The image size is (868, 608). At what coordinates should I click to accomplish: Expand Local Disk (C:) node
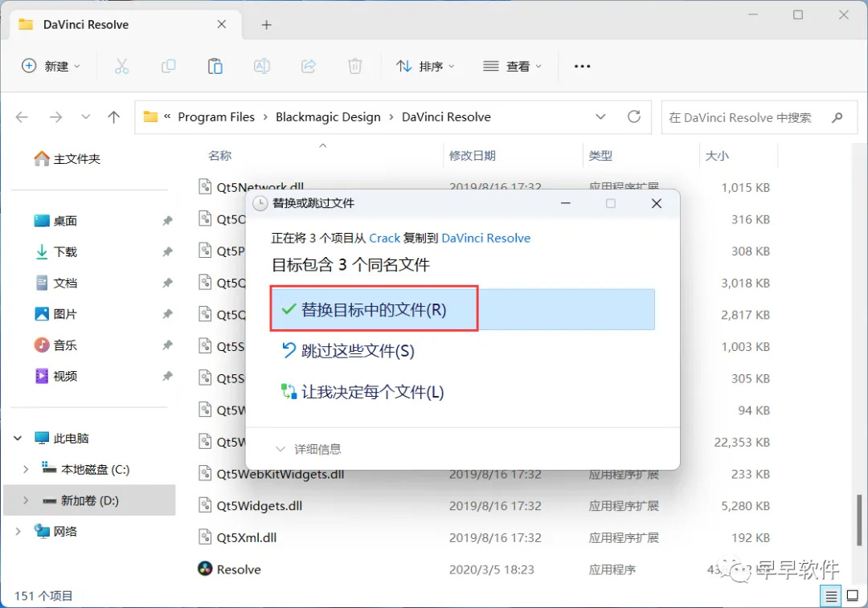pyautogui.click(x=26, y=469)
